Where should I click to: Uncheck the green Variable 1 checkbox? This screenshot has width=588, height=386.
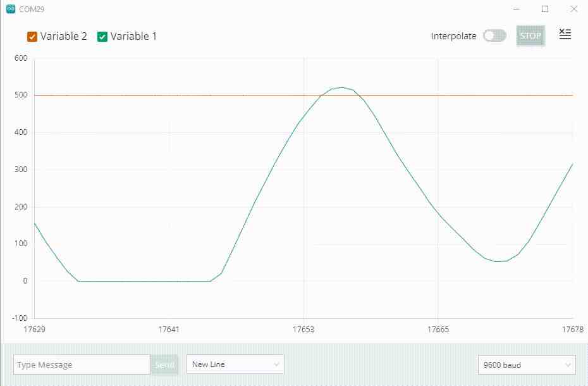pos(102,37)
